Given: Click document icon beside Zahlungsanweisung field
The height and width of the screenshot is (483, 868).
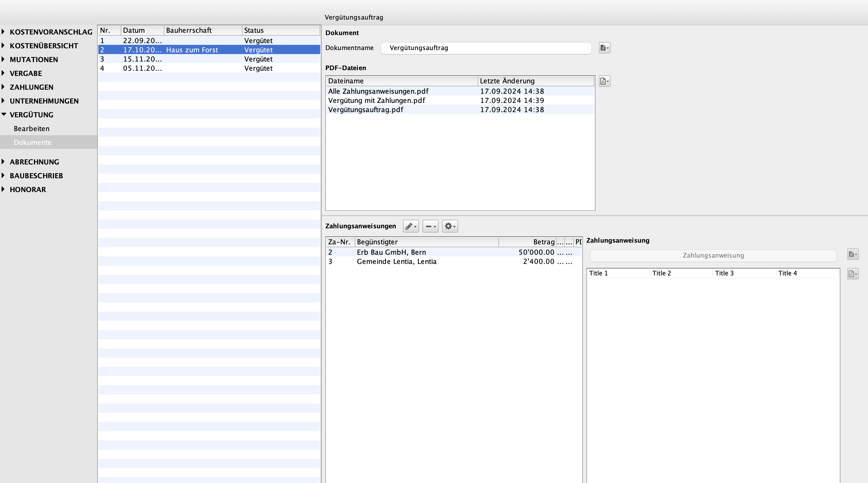Looking at the screenshot, I should (852, 254).
